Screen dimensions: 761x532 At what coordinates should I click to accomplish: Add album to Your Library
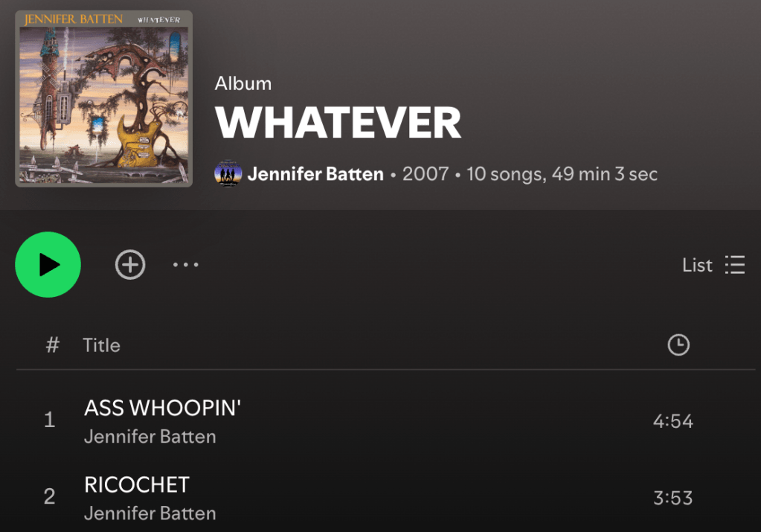click(x=130, y=265)
